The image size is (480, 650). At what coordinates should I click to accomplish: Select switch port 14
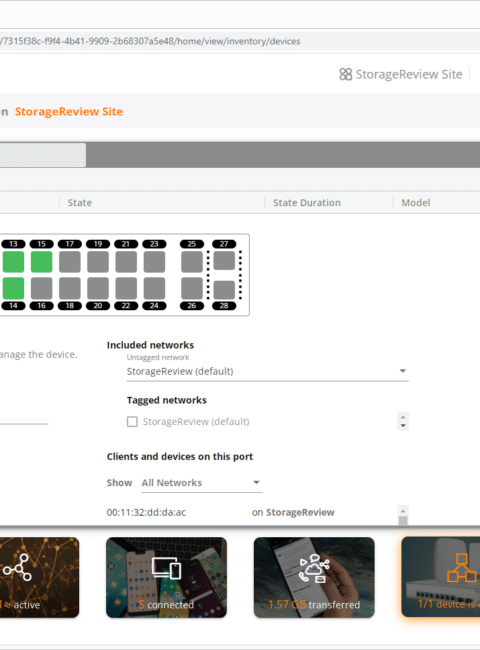[x=13, y=288]
